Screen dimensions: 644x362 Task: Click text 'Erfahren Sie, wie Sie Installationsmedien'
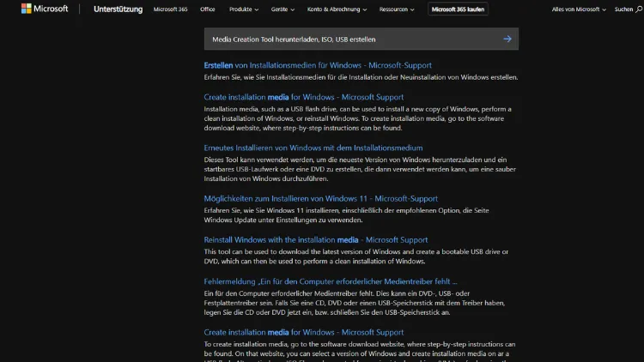[x=264, y=77]
